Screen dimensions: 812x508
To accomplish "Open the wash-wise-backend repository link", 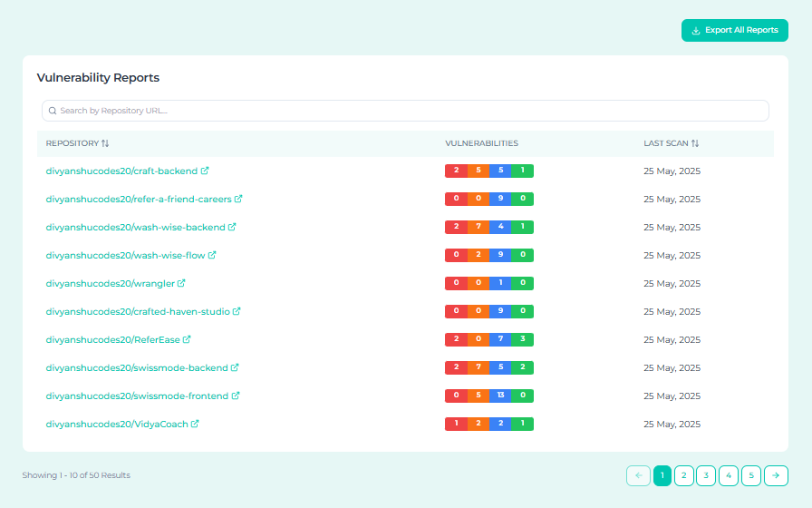I will (x=135, y=227).
